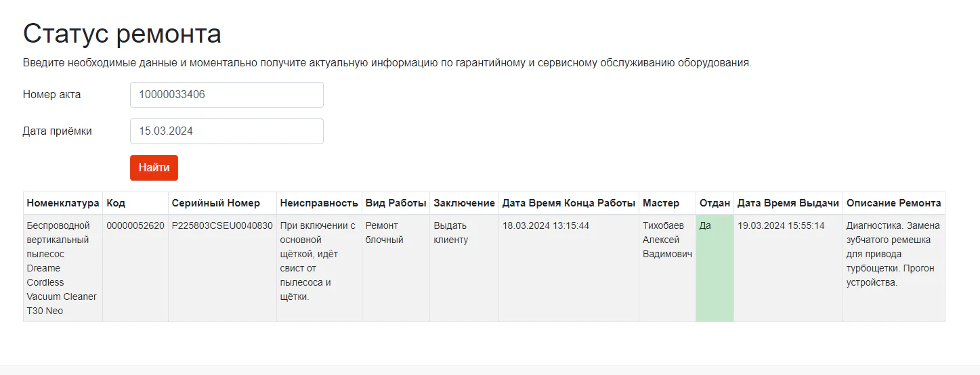Focus the Дата приёмки date field
Image resolution: width=980 pixels, height=375 pixels.
[x=227, y=131]
